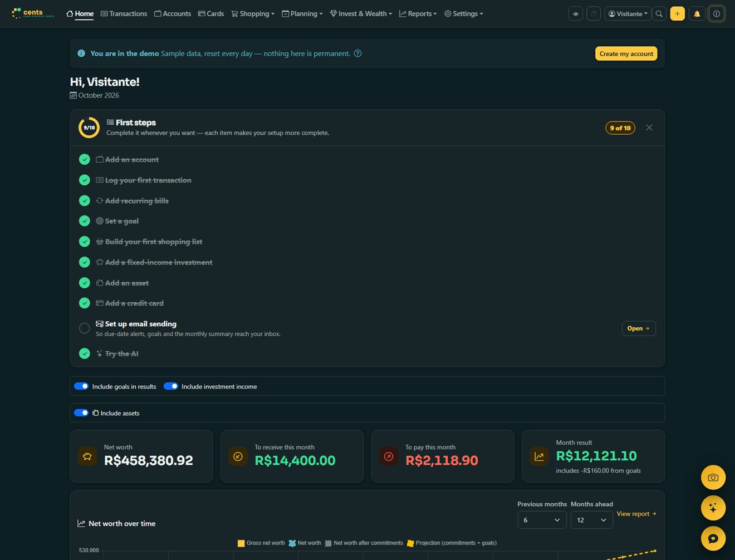Click the Net worth R$458,380.92 card
The image size is (735, 560).
click(x=141, y=456)
